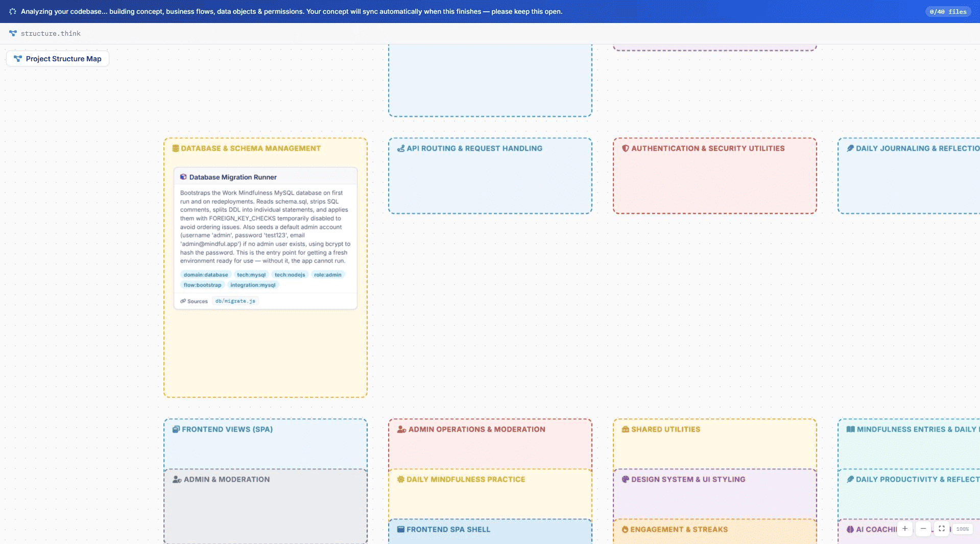Zoom in with the plus button
The width and height of the screenshot is (980, 544).
click(x=904, y=529)
